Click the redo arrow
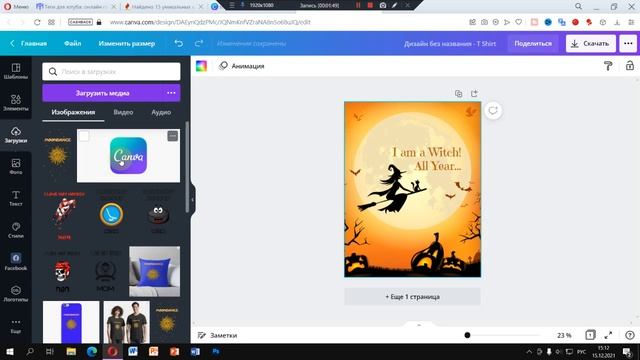This screenshot has height=360, width=640. (x=199, y=43)
